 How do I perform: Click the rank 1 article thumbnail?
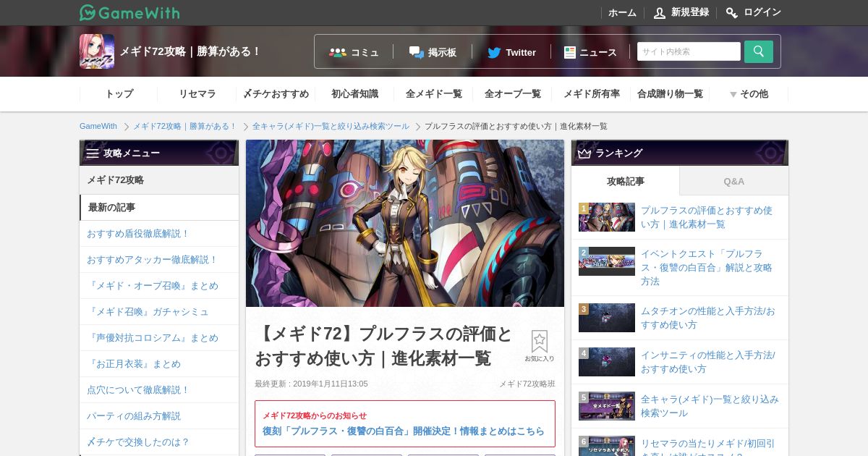tap(607, 217)
